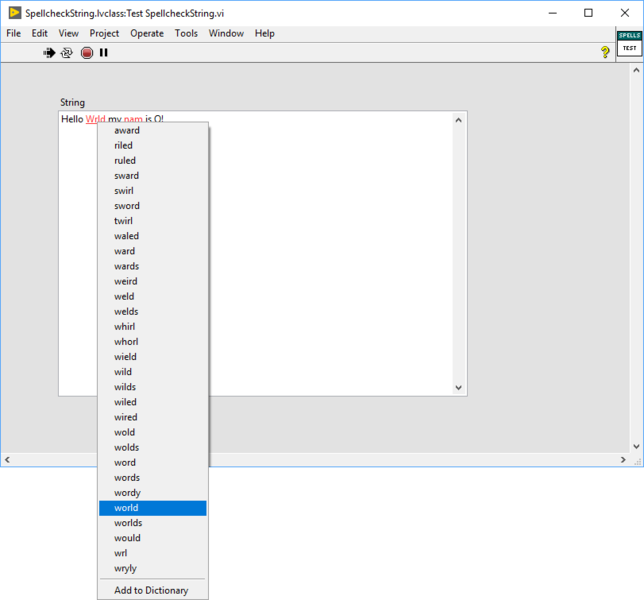Click the String box scroll down arrow
The width and height of the screenshot is (644, 600).
click(458, 387)
